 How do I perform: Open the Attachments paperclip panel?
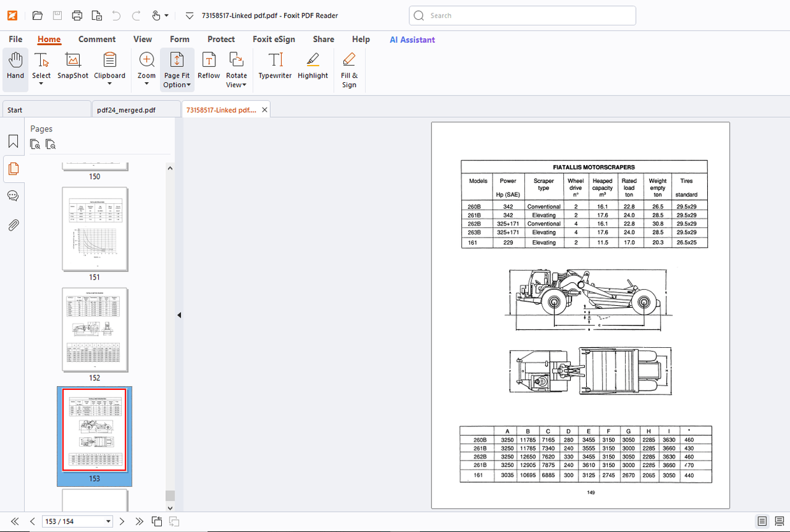(x=13, y=225)
